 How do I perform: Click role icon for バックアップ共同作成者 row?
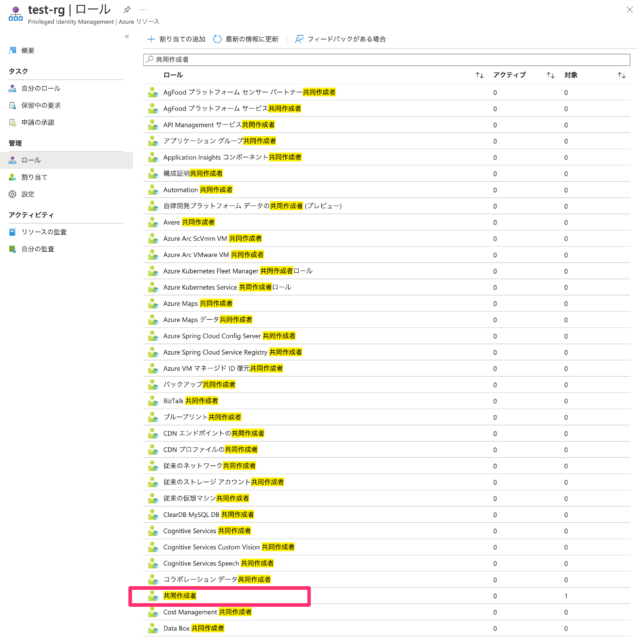pyautogui.click(x=153, y=385)
